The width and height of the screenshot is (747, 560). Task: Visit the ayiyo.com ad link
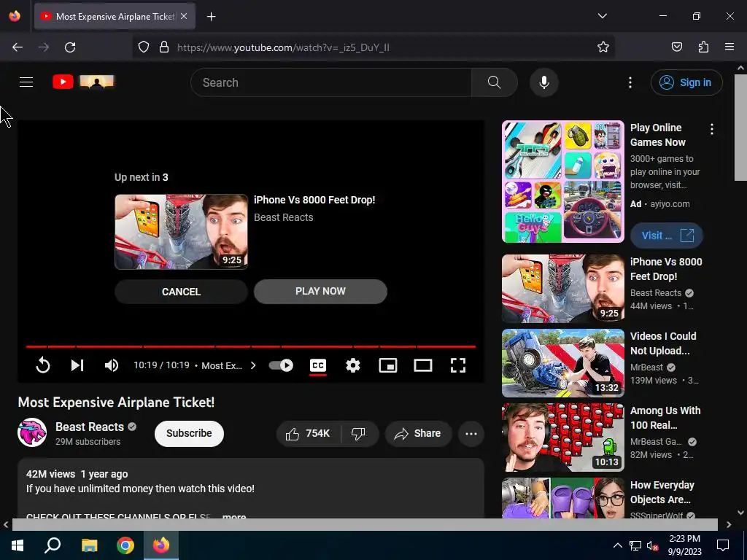coord(666,236)
